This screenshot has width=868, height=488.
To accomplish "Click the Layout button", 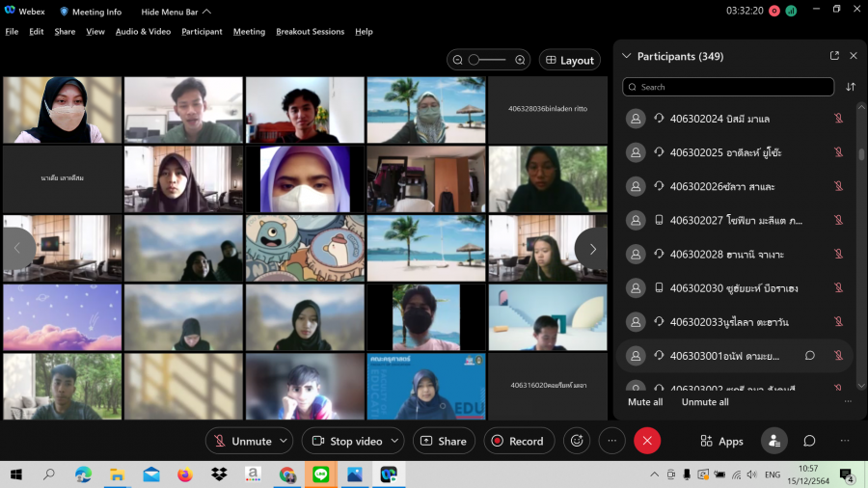I will tap(569, 60).
